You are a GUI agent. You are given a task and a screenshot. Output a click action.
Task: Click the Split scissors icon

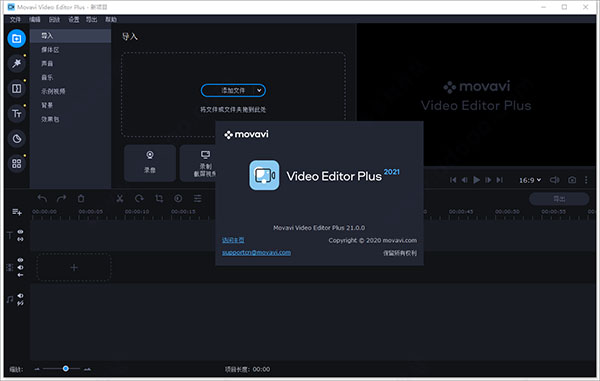[120, 199]
